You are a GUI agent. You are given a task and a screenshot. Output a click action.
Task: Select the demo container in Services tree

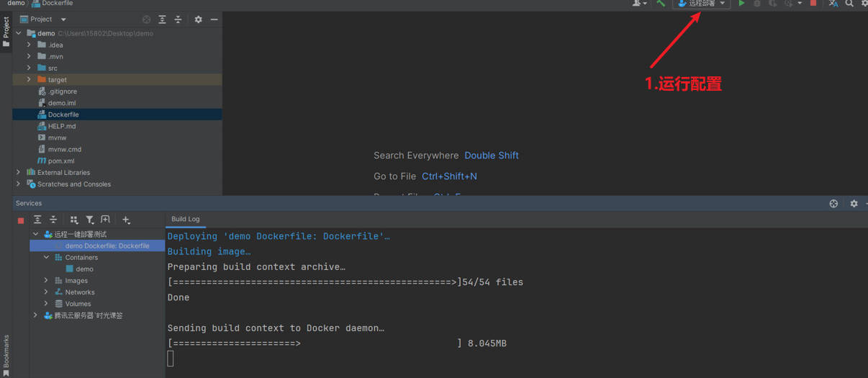click(84, 269)
